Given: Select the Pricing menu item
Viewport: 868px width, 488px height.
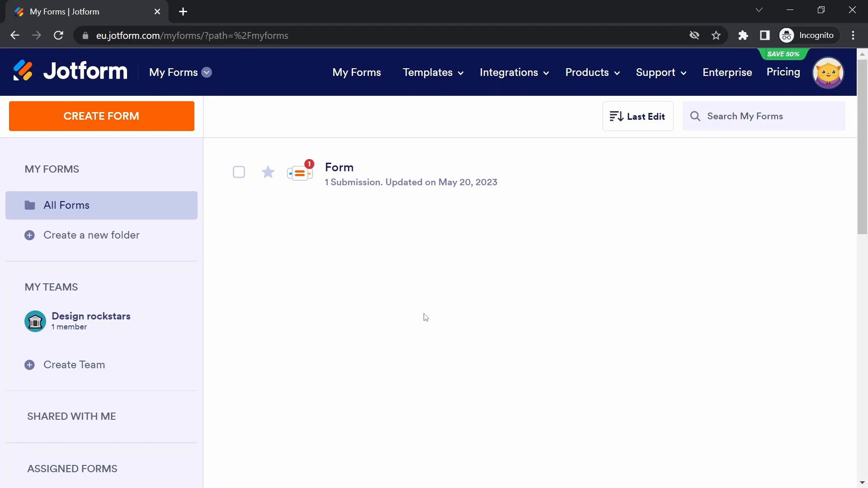Looking at the screenshot, I should coord(783,72).
